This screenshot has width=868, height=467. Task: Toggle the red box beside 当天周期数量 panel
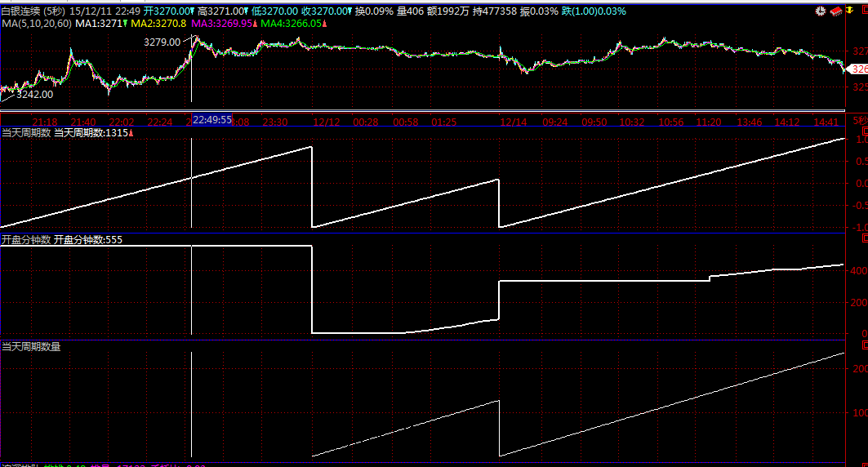[x=864, y=346]
